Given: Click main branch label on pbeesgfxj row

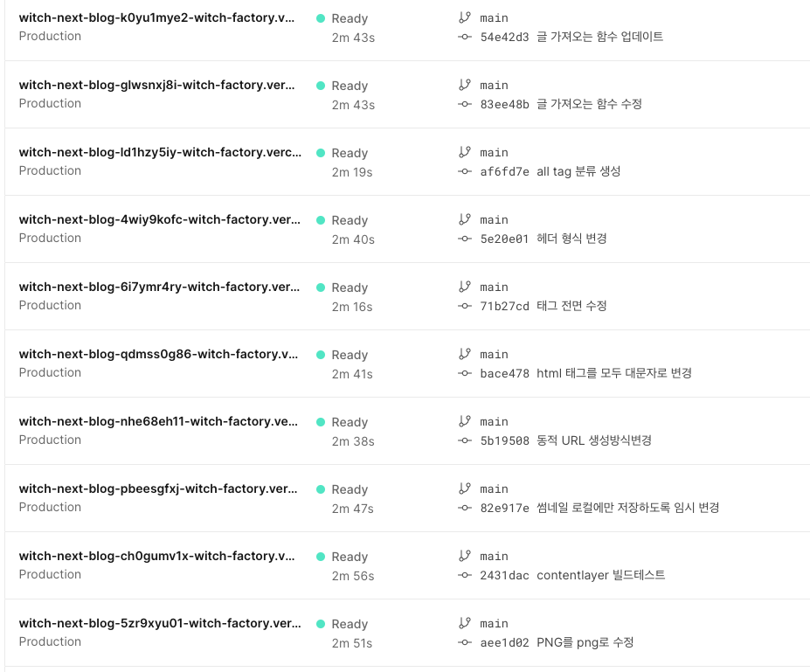Looking at the screenshot, I should (494, 488).
